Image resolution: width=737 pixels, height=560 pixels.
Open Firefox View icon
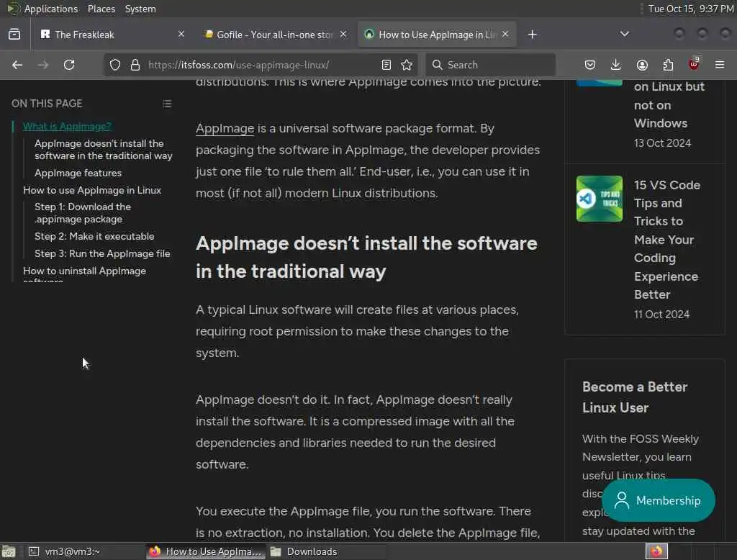coord(14,35)
